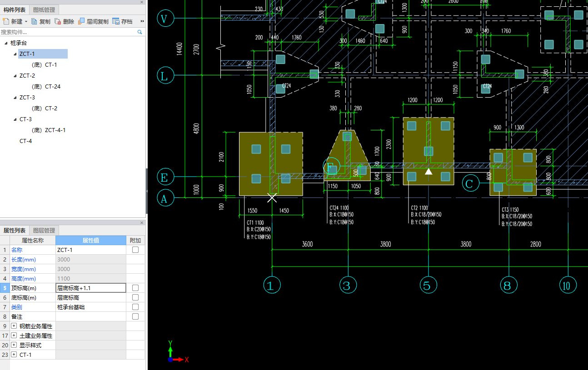
Task: Click the search magnifier icon in component search
Action: point(140,32)
